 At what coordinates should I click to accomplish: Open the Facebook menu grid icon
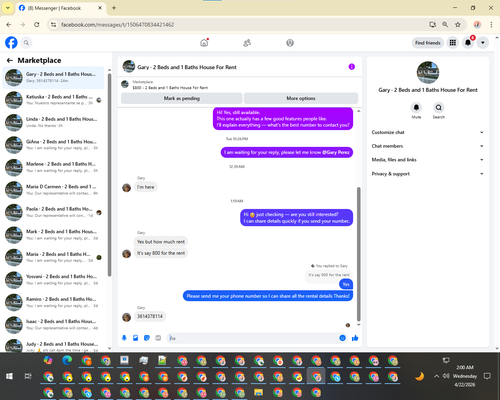pyautogui.click(x=453, y=43)
